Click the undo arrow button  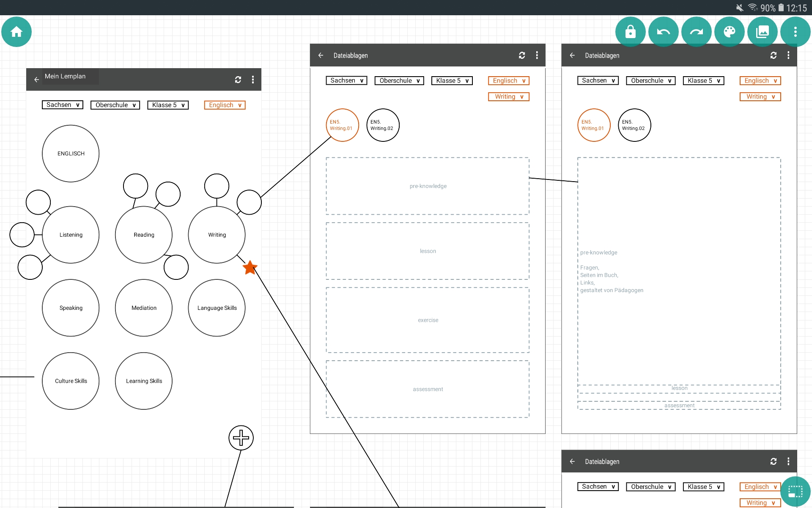[x=663, y=32]
